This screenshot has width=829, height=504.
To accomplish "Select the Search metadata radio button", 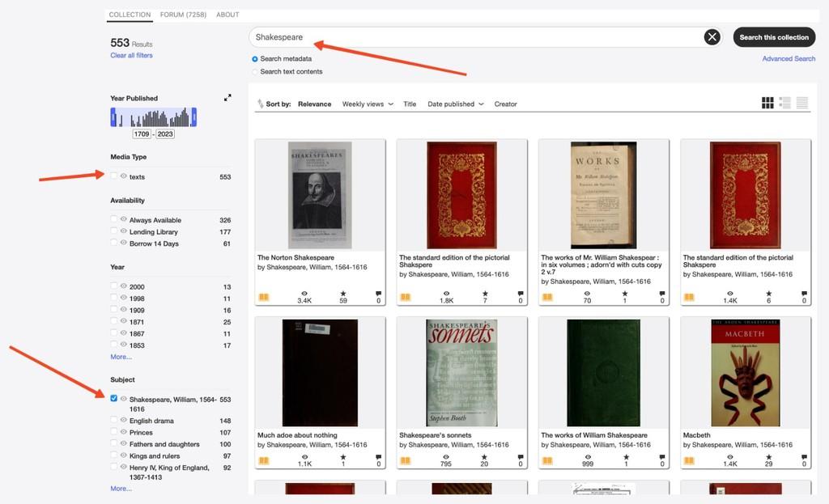I will (255, 58).
